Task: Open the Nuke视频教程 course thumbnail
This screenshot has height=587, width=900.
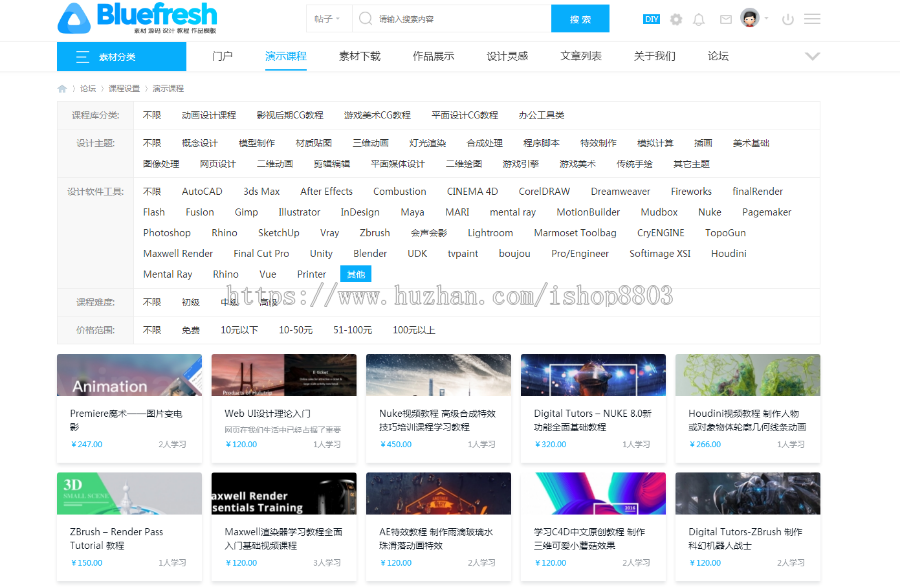Action: (437, 374)
